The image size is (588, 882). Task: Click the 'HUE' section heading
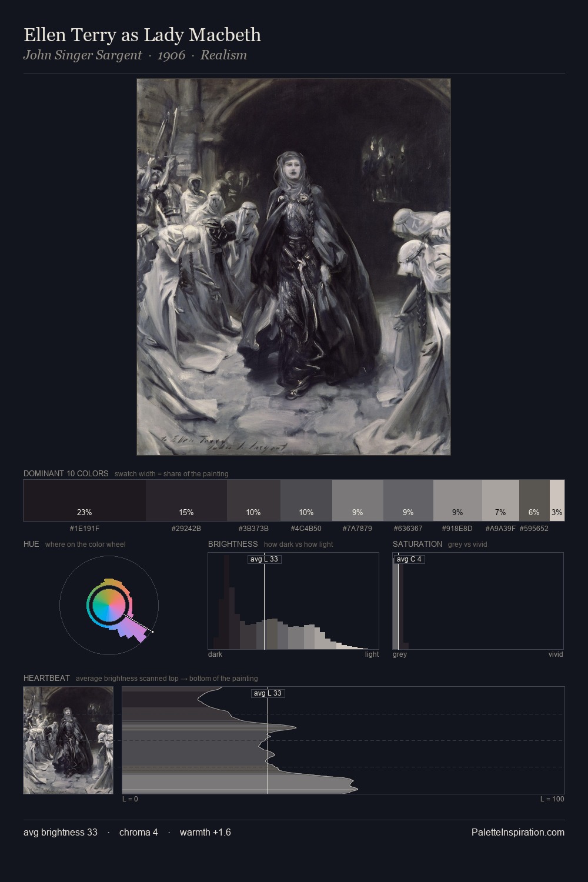[31, 544]
